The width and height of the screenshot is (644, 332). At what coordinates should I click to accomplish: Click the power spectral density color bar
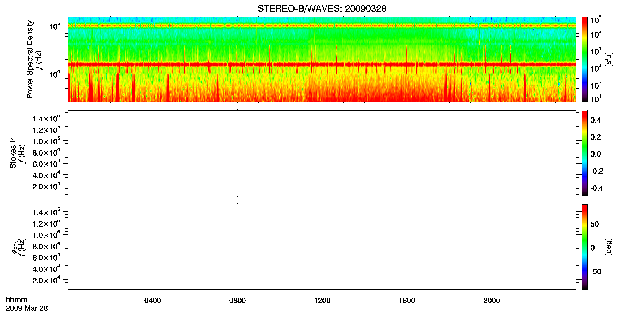(585, 59)
